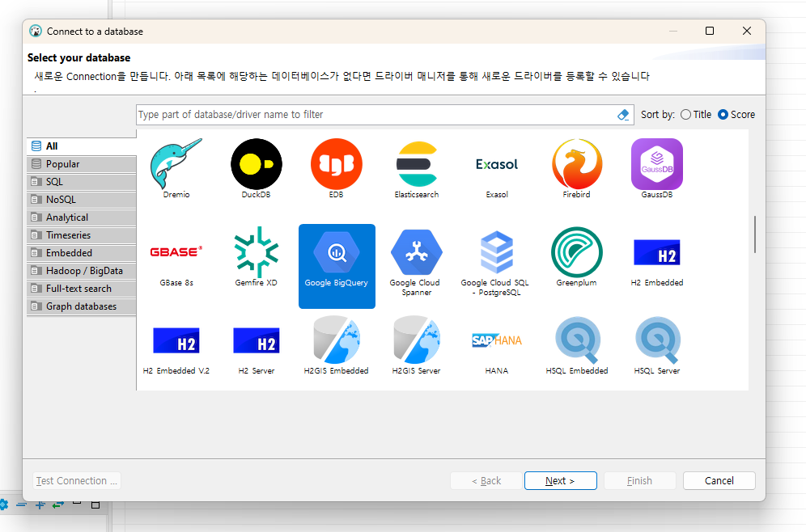The width and height of the screenshot is (806, 532).
Task: Open the Timeseries category
Action: tap(81, 235)
